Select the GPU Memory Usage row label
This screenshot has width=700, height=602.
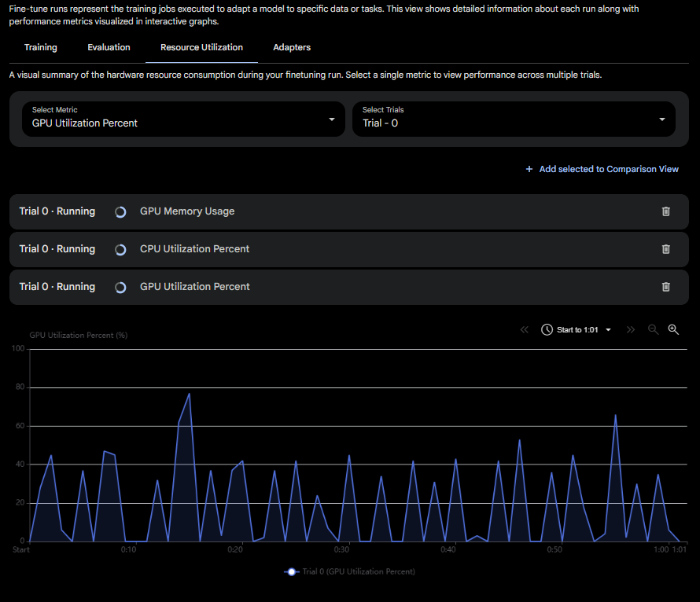click(x=187, y=211)
